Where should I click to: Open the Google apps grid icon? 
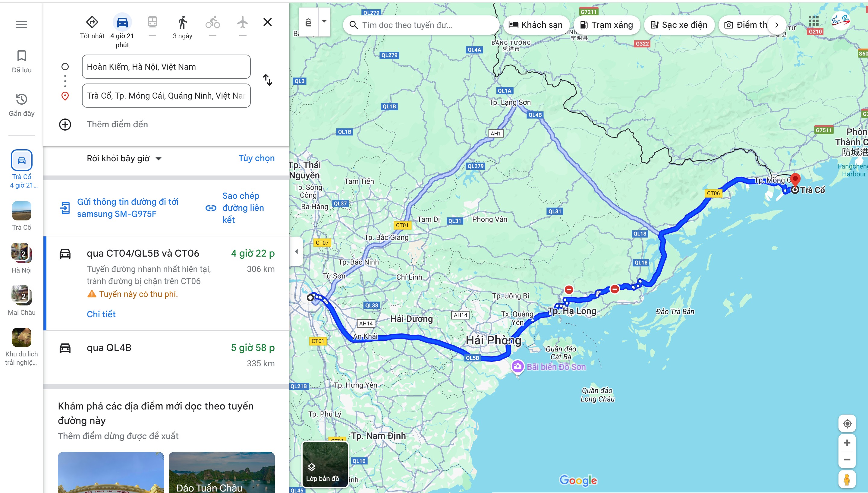[813, 21]
